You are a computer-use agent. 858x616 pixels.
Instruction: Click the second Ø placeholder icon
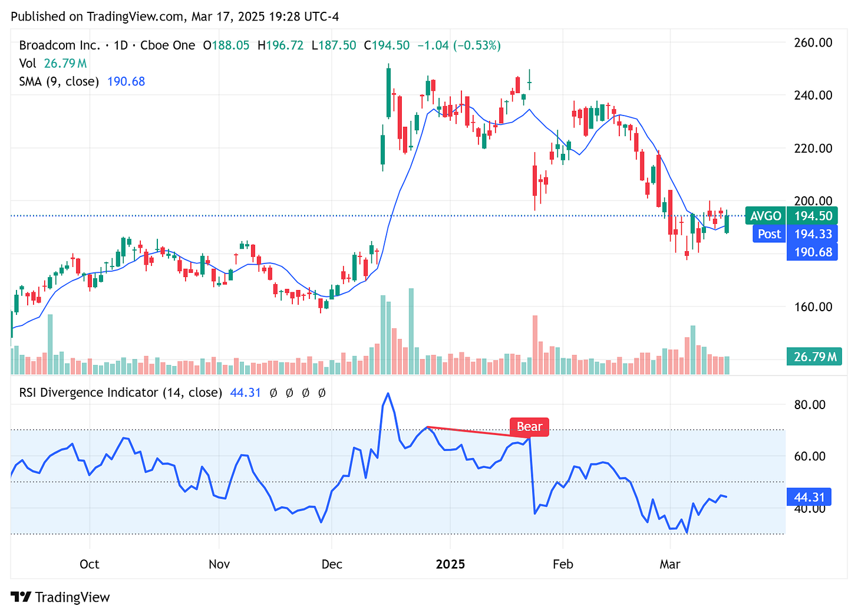pos(289,393)
